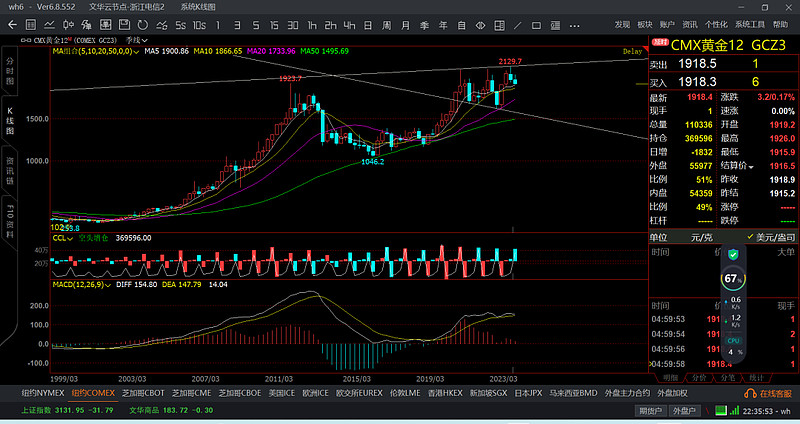Click the 外盘户 account button

click(685, 411)
